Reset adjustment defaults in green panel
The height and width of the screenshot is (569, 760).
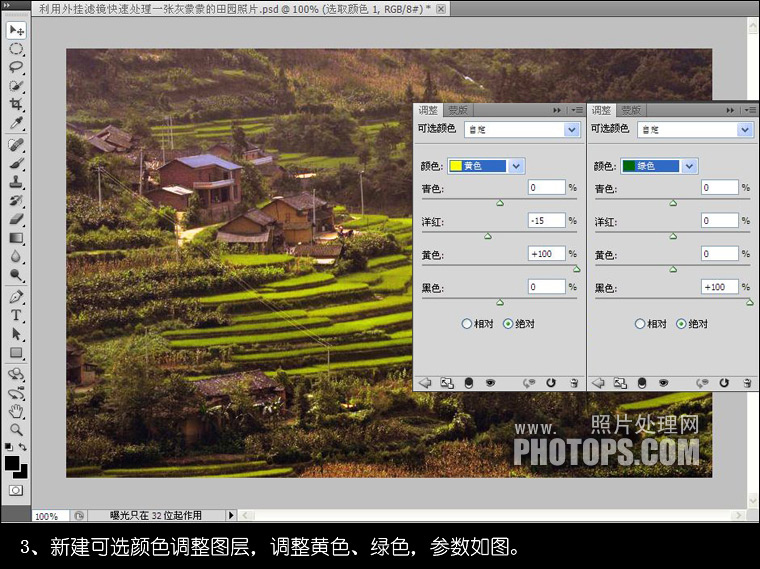pyautogui.click(x=724, y=383)
